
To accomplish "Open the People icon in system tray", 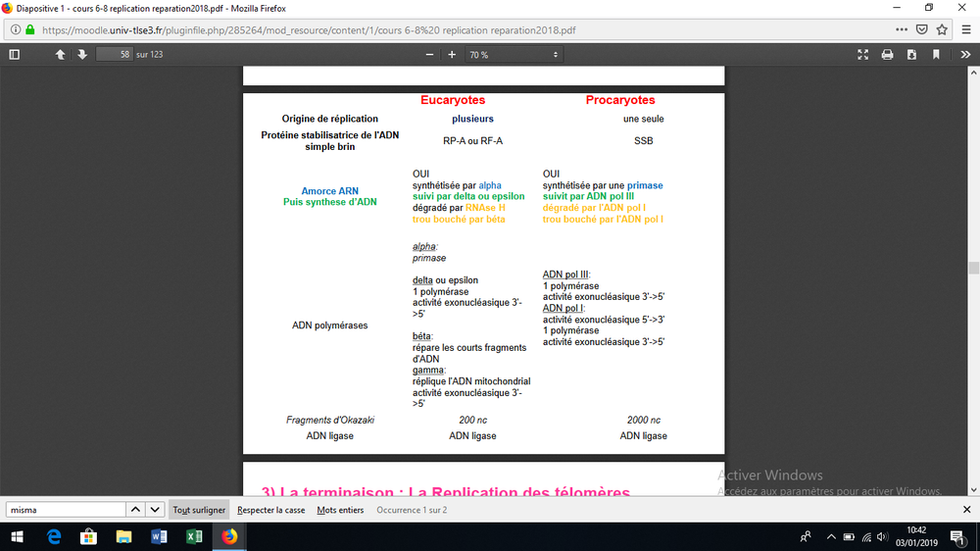I will [x=806, y=536].
